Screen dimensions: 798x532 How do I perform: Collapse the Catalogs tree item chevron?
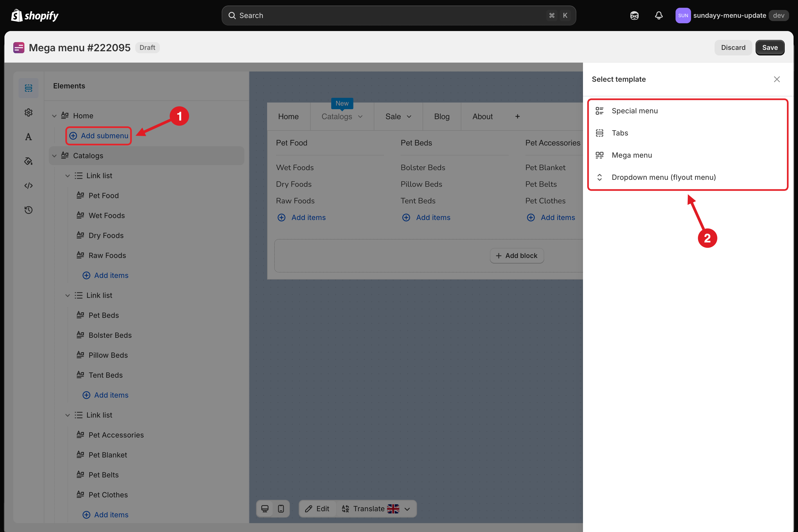54,156
